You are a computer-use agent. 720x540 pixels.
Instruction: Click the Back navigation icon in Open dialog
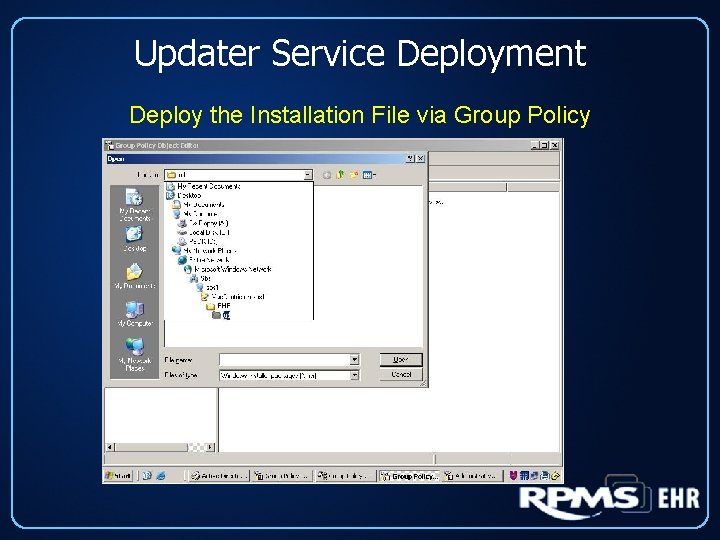click(326, 175)
